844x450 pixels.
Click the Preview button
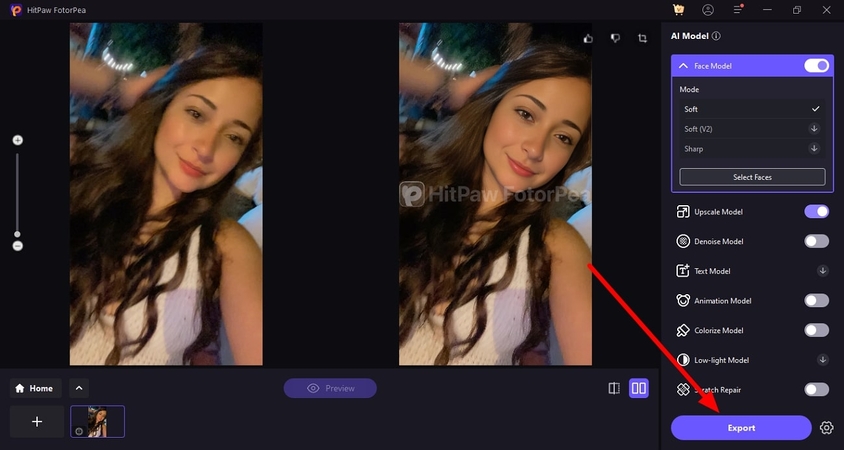click(330, 388)
